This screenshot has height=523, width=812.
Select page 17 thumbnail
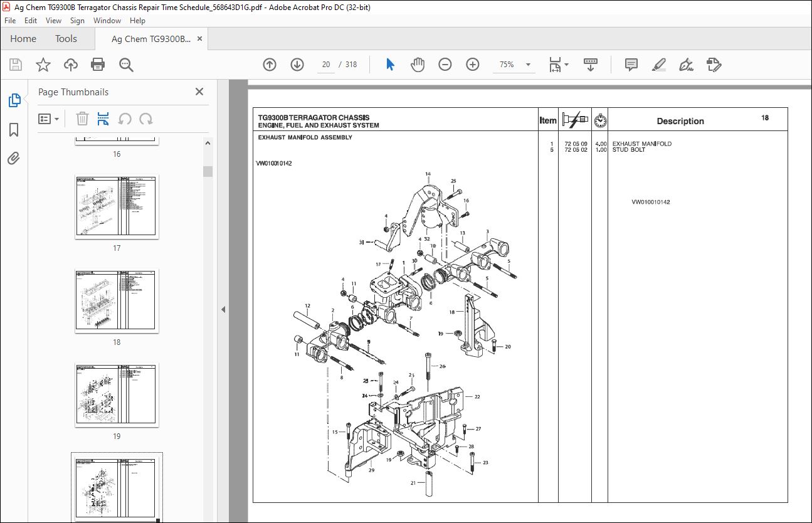click(x=117, y=206)
